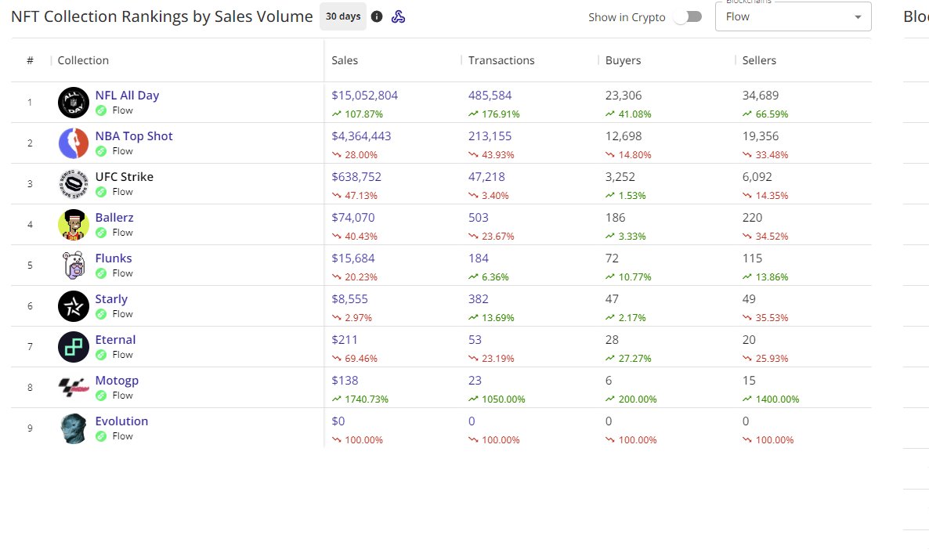Click the UFC Strike logo icon
This screenshot has height=560, width=929.
pos(74,184)
